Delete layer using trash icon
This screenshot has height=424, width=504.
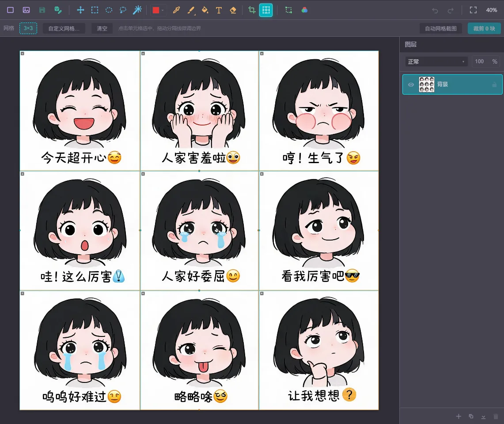(x=496, y=416)
